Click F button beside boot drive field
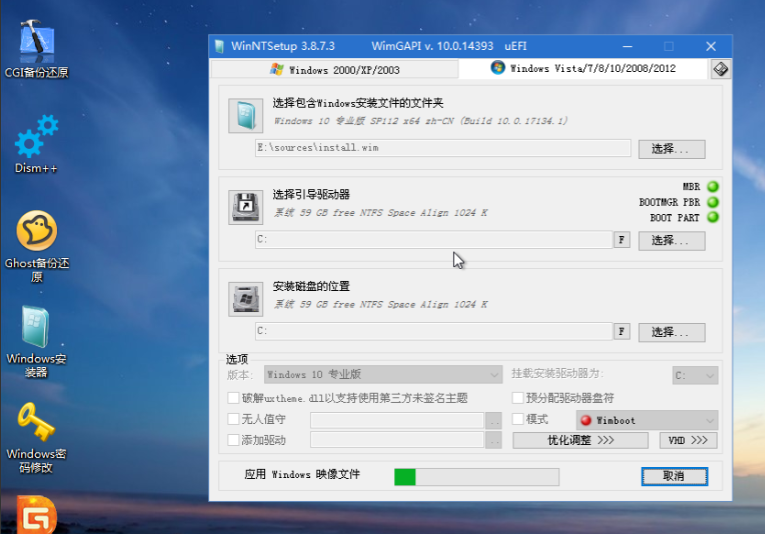765x534 pixels. [622, 239]
